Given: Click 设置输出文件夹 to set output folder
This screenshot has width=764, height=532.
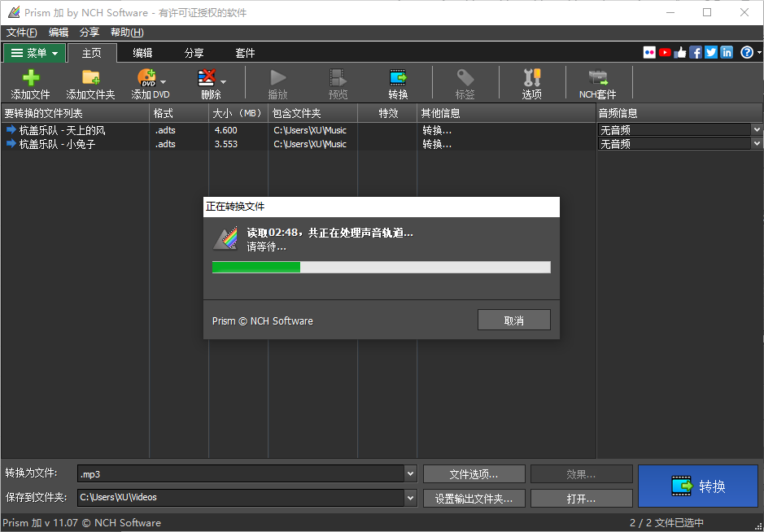Looking at the screenshot, I should click(x=474, y=498).
